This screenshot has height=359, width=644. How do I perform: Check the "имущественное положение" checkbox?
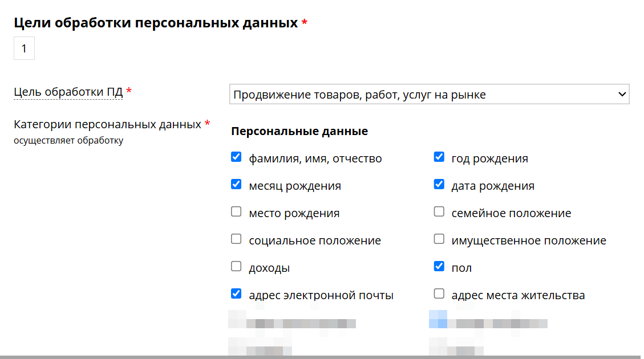coord(439,239)
